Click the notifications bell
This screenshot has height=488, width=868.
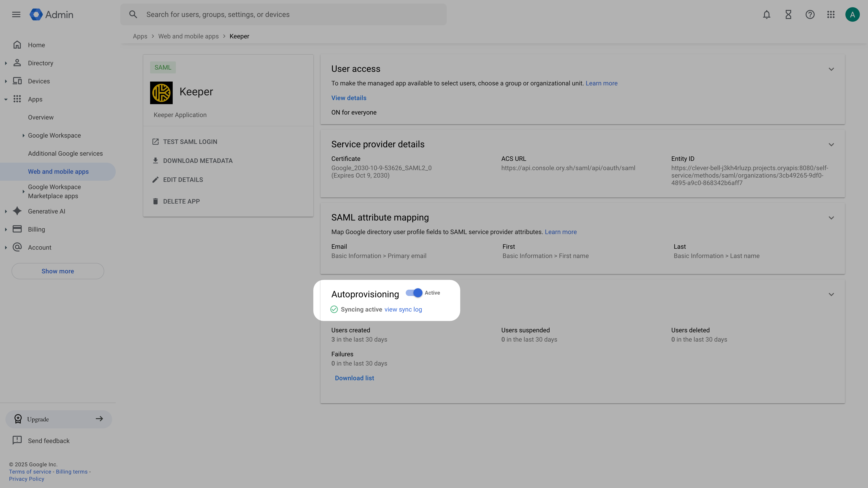click(x=767, y=14)
